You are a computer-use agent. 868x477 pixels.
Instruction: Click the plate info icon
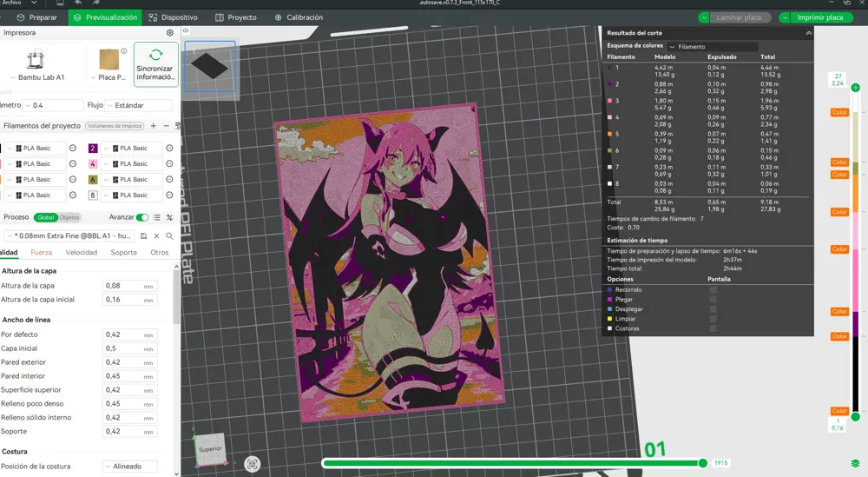pos(124,51)
